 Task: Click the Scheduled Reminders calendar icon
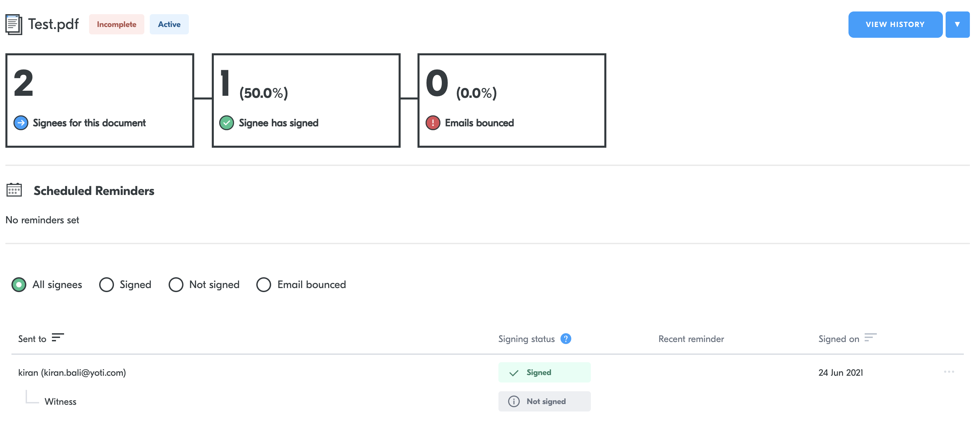point(14,190)
